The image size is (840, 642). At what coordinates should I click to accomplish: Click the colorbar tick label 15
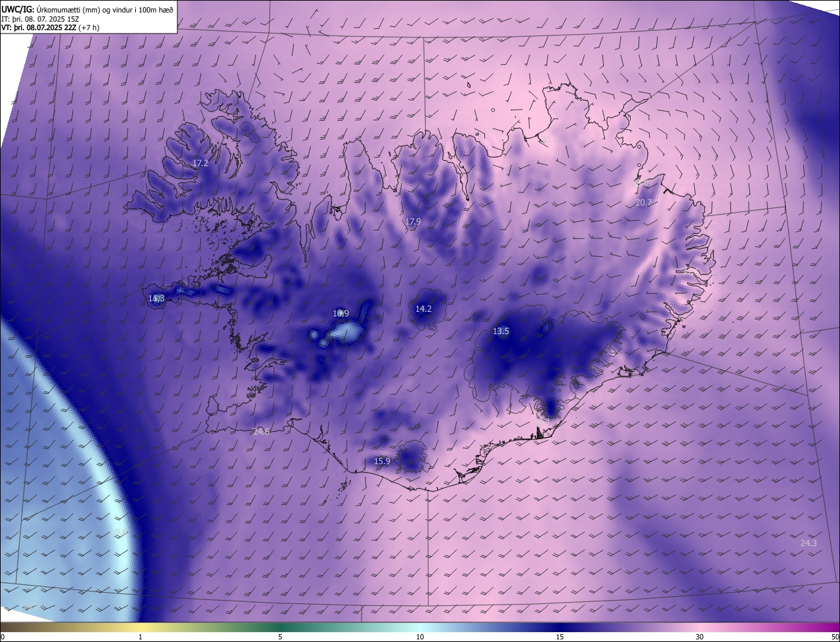click(560, 637)
